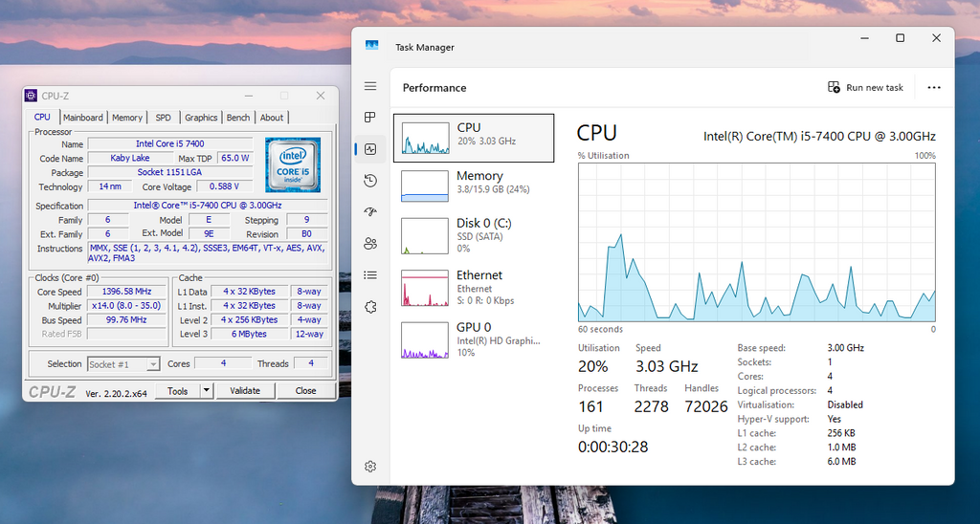Select the Disk 0 (C:) performance card
The height and width of the screenshot is (524, 980).
[x=474, y=235]
